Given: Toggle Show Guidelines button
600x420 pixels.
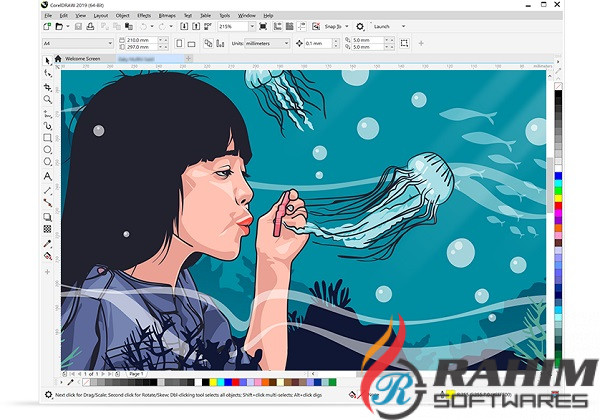Looking at the screenshot, I should pos(302,26).
